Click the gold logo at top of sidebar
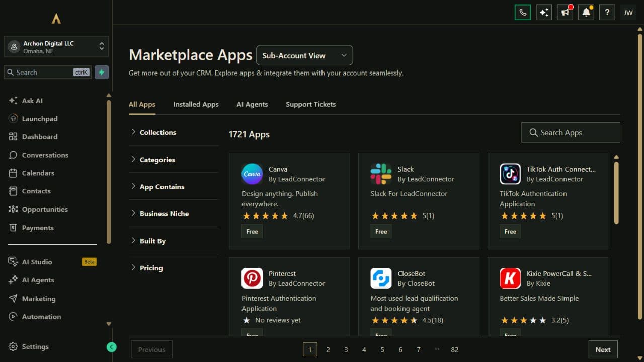The width and height of the screenshot is (644, 362). pos(56,19)
